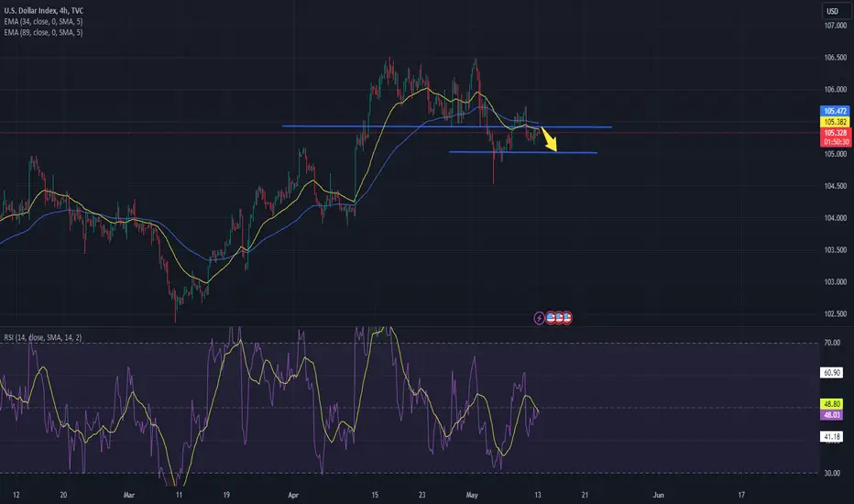
Task: Click the lightning bolt event icon
Action: [x=539, y=318]
